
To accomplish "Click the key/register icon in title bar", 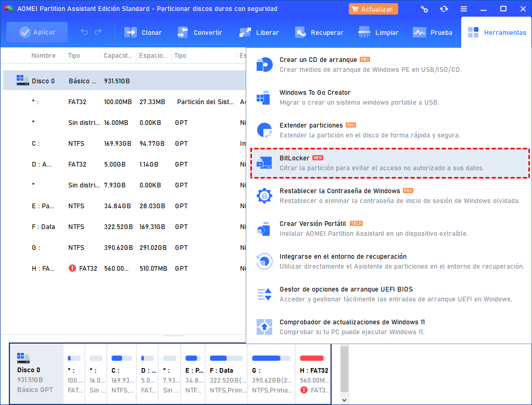I will (x=424, y=9).
